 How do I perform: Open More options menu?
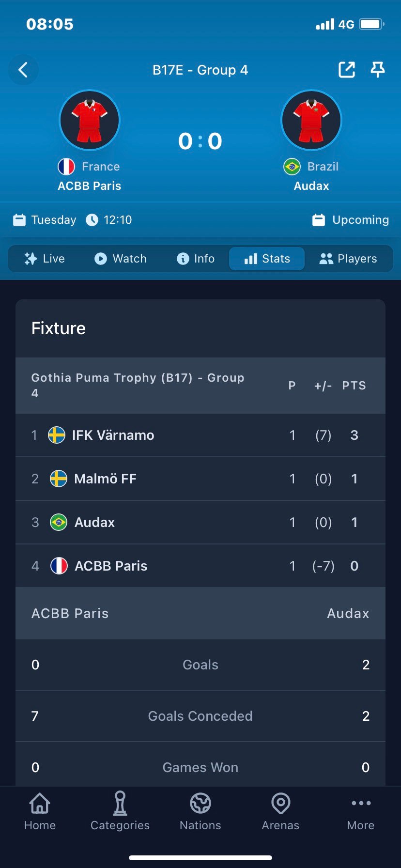click(361, 811)
